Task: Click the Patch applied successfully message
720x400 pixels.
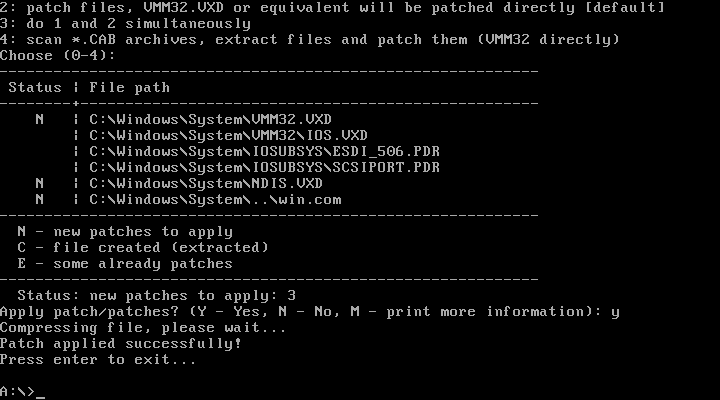Action: tap(120, 343)
